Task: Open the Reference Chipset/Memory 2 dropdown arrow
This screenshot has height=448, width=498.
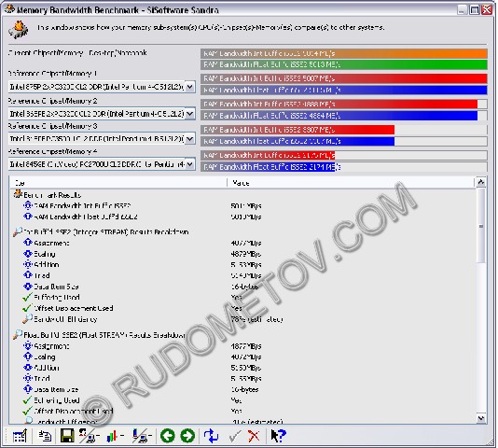Action: [189, 113]
